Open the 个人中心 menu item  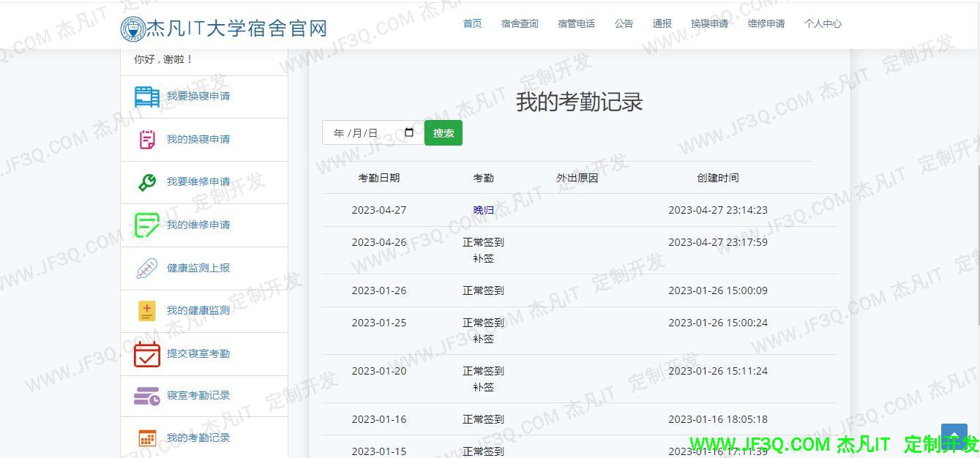(823, 23)
